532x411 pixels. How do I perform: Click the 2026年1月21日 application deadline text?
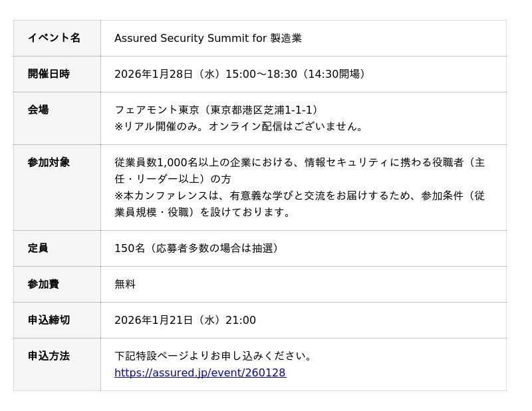coord(185,320)
